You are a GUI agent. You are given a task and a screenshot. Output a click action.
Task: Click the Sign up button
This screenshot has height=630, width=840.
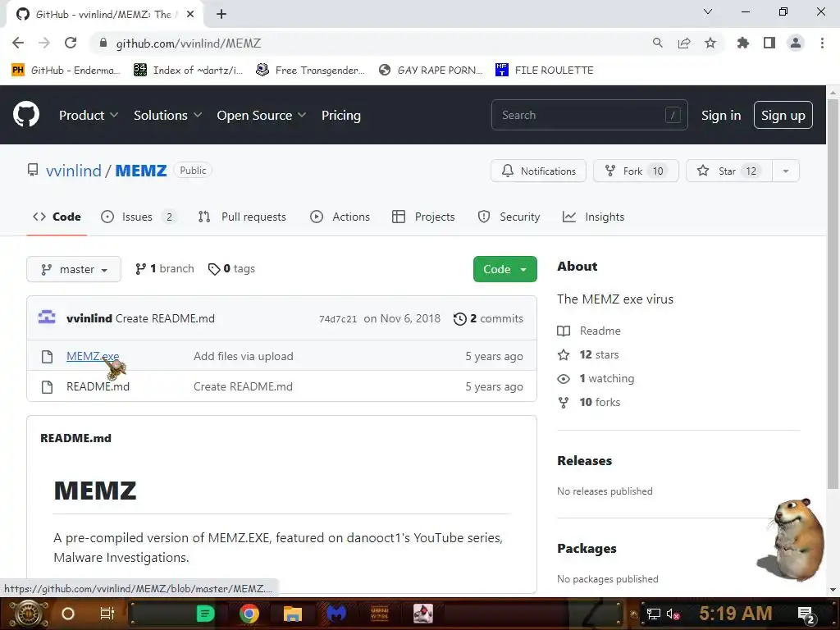[x=783, y=115]
